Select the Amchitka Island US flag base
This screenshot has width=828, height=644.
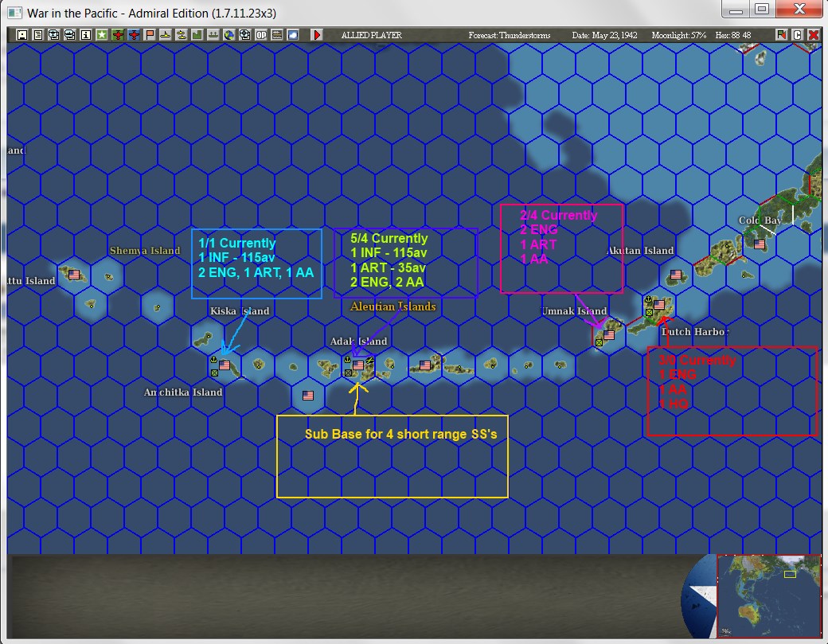[x=225, y=365]
